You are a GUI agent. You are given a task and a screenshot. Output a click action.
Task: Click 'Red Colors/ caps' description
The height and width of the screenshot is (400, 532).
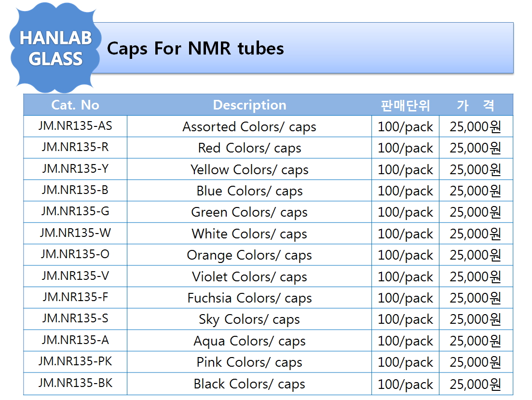[249, 149]
